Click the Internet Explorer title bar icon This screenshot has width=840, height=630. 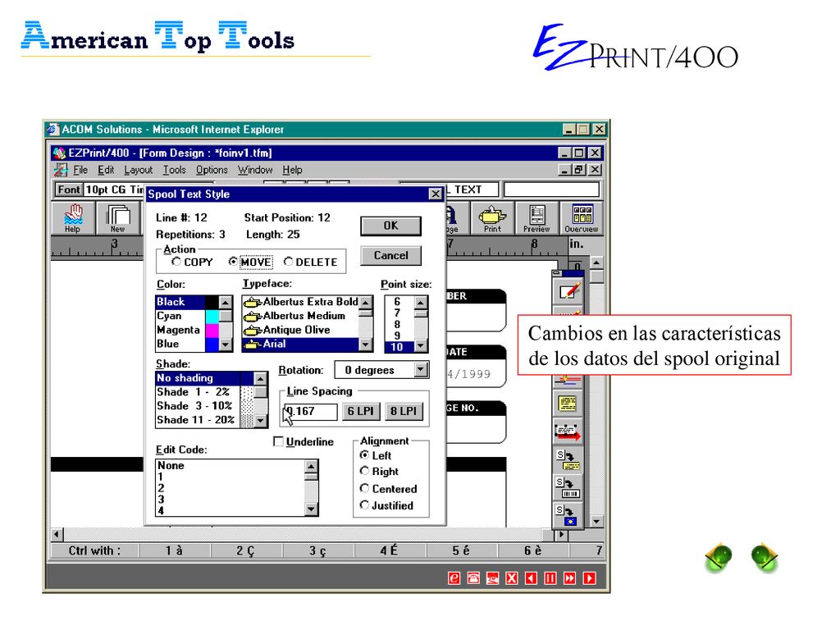coord(52,129)
